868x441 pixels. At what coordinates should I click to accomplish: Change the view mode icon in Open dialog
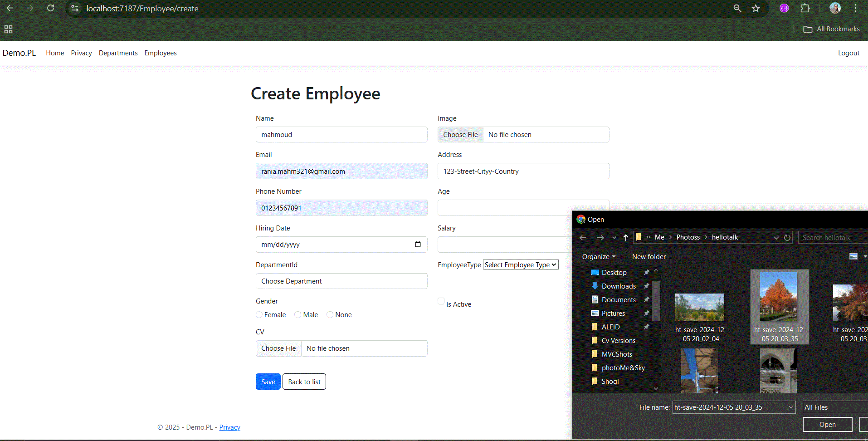tap(853, 256)
